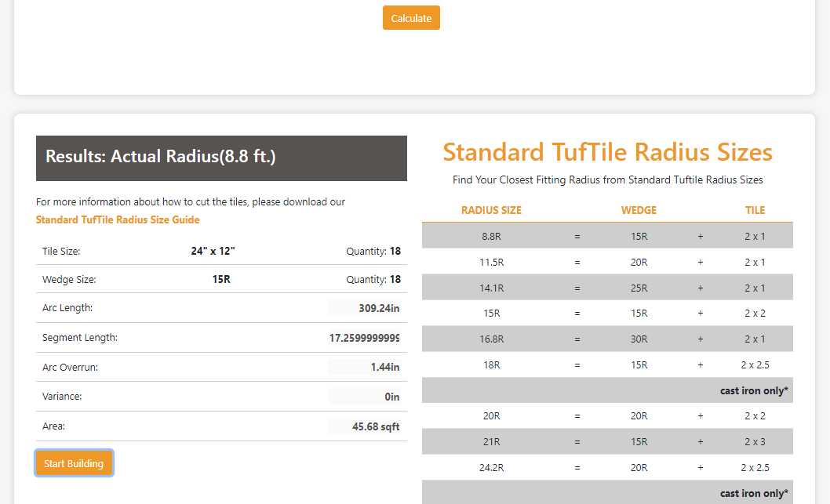Click the 11.5R radius size cell
Screen dimensions: 830x504
[x=491, y=263]
